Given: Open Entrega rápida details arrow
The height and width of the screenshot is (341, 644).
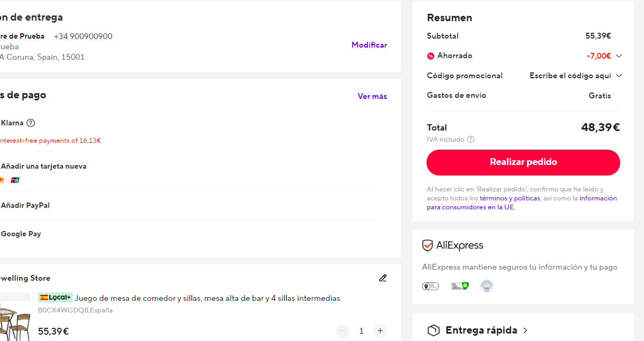Looking at the screenshot, I should pos(525,330).
